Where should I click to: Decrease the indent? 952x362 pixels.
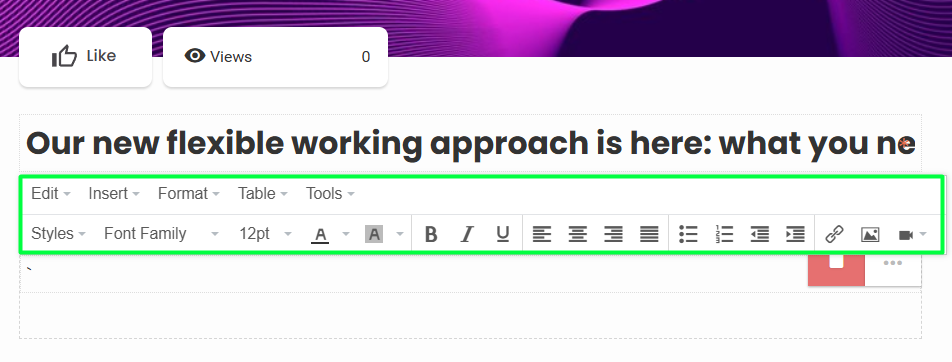coord(760,234)
